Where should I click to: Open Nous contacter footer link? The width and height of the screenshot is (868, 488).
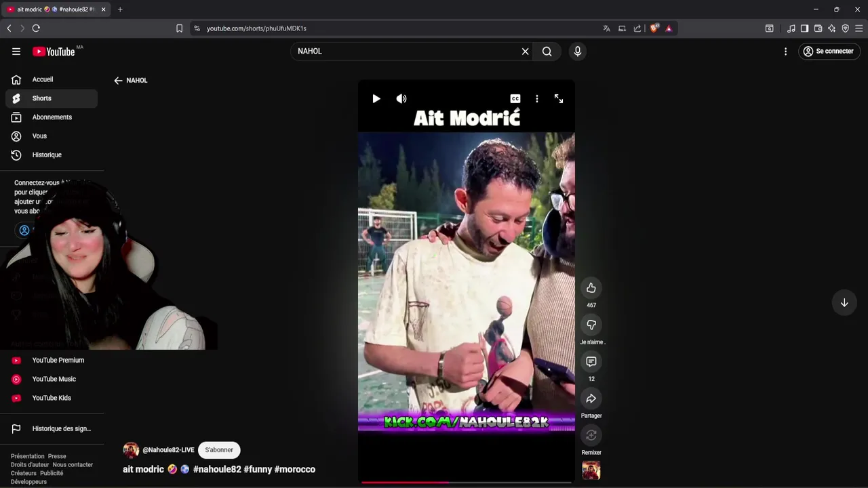pos(73,465)
